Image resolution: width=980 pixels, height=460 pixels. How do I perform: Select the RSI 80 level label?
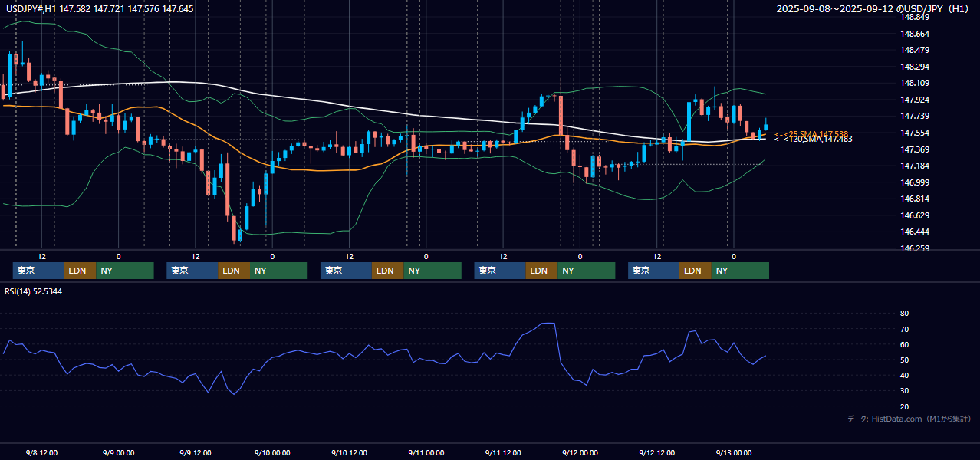pos(905,314)
